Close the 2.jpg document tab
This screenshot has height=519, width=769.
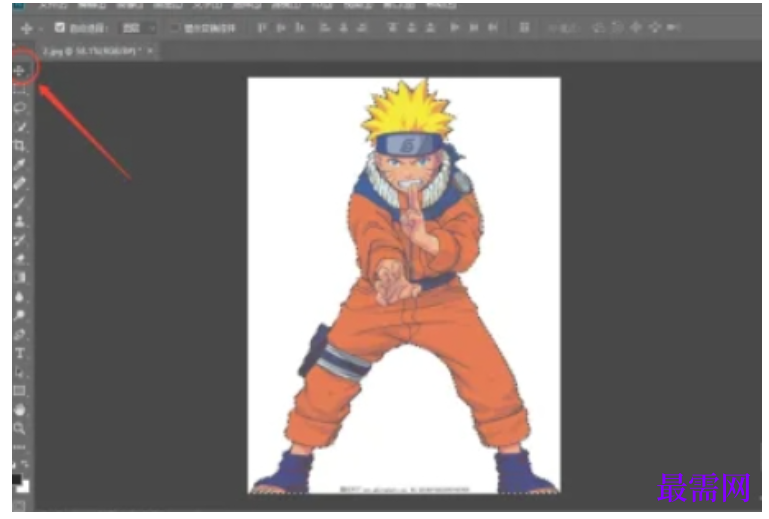(151, 51)
